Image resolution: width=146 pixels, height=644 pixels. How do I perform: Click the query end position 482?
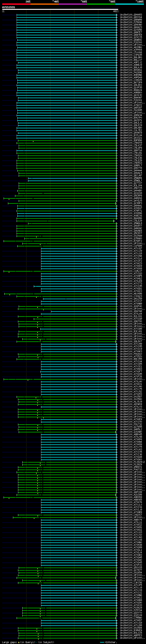pos(115,11)
